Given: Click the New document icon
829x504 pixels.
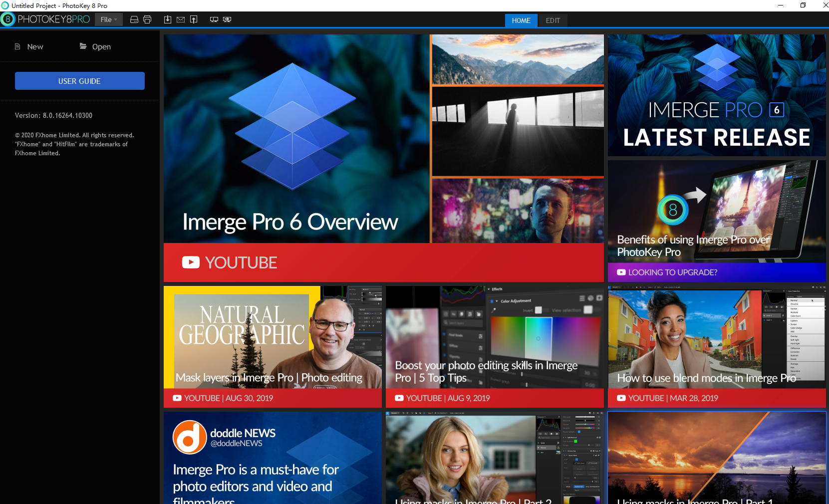Looking at the screenshot, I should click(17, 46).
